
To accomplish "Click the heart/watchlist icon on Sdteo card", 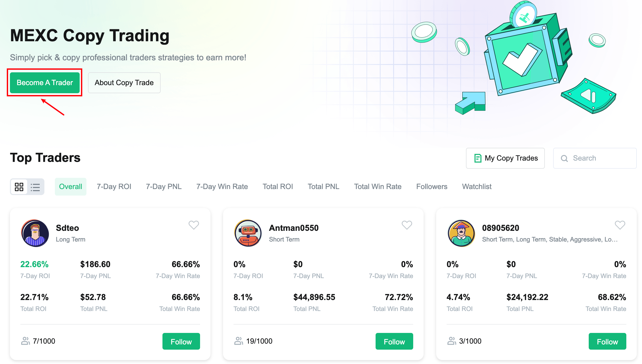I will point(194,225).
